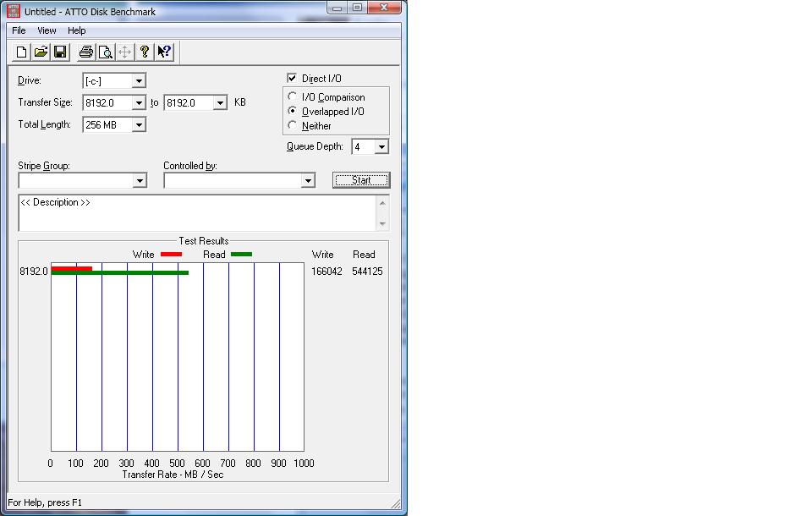
Task: Click the 8192.0 row label beside the chart
Action: tap(34, 272)
